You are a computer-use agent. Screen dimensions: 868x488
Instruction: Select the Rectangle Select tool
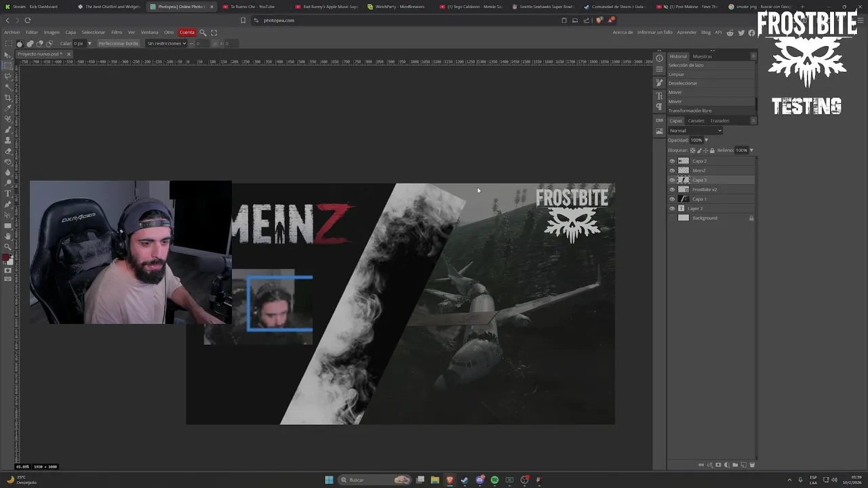click(8, 66)
